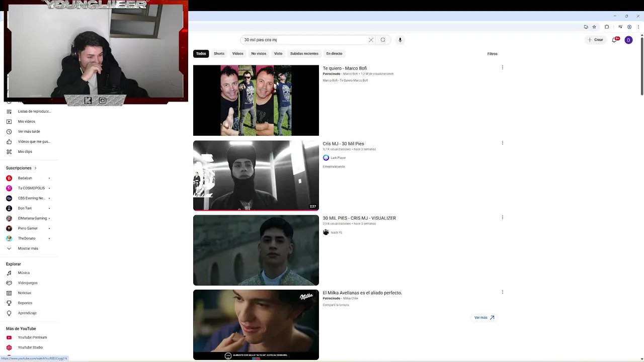Open the Mis clips scissors icon
This screenshot has width=644, height=362.
coord(9,152)
